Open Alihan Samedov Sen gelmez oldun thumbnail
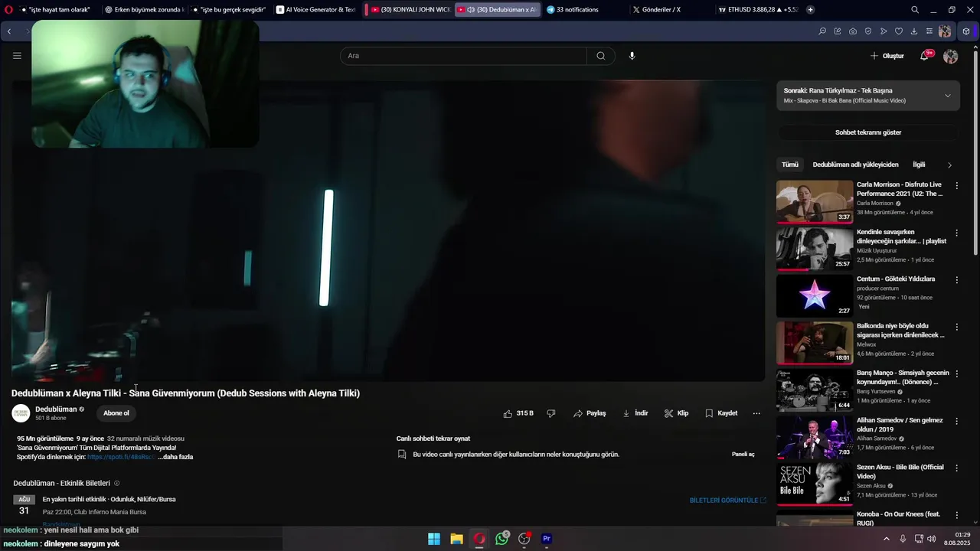 [815, 438]
